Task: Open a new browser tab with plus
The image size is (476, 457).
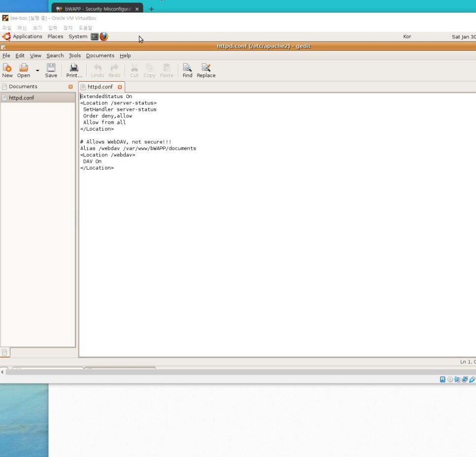Action: pos(151,9)
